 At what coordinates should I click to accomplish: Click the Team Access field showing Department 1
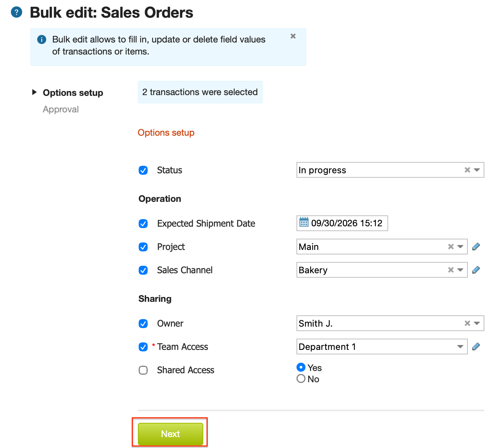(x=382, y=347)
